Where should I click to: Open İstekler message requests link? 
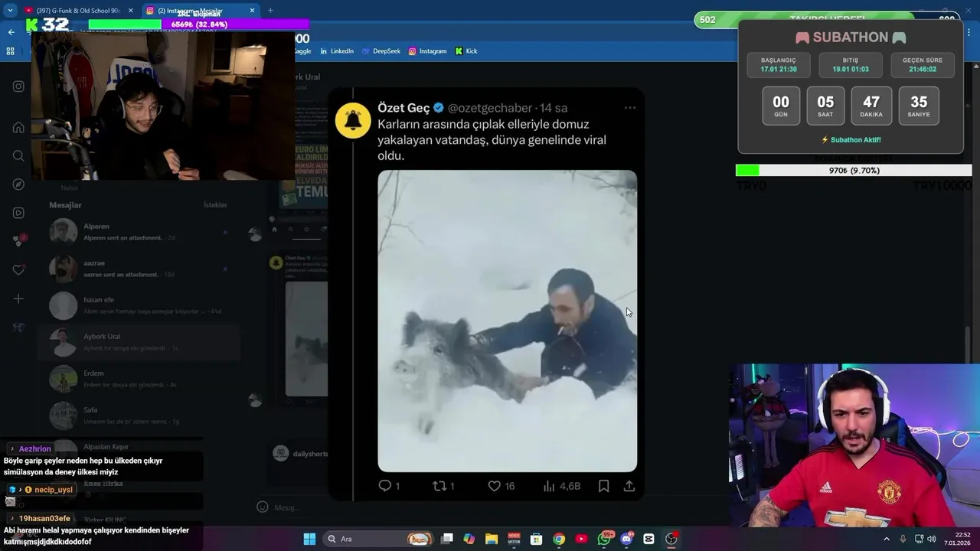(215, 205)
